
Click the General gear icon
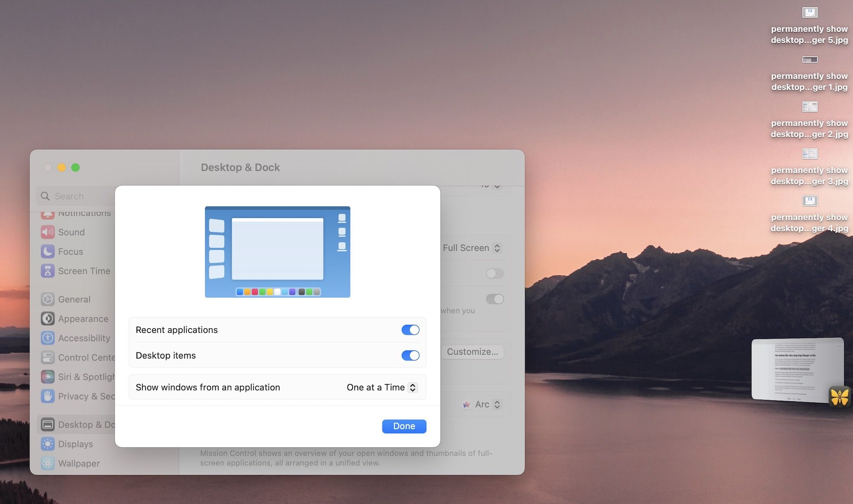point(48,299)
